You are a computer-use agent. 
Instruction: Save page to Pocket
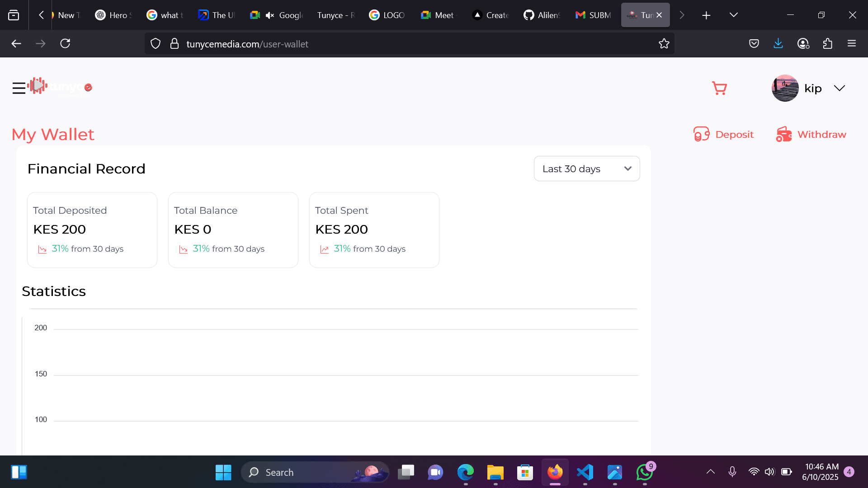coord(754,44)
